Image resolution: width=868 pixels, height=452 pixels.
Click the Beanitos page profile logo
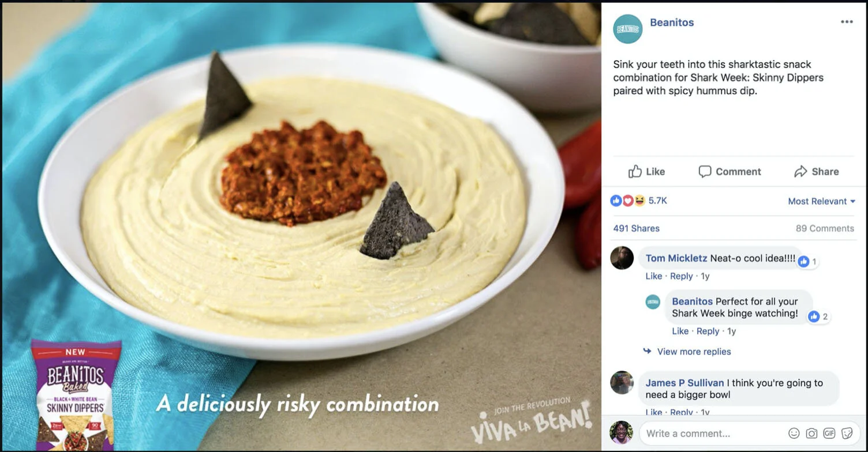pyautogui.click(x=628, y=29)
